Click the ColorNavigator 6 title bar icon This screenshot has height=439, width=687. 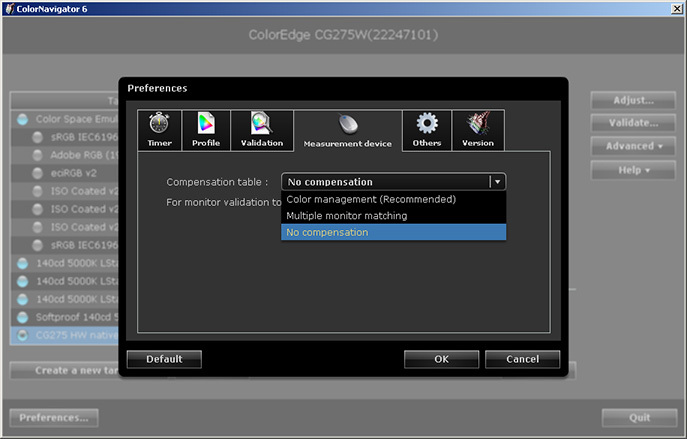9,9
